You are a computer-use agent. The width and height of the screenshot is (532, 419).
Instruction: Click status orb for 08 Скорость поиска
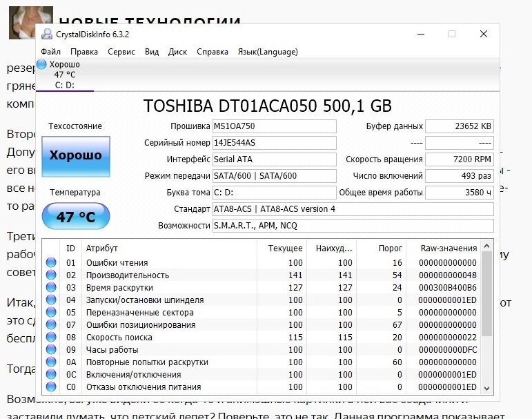(x=51, y=337)
